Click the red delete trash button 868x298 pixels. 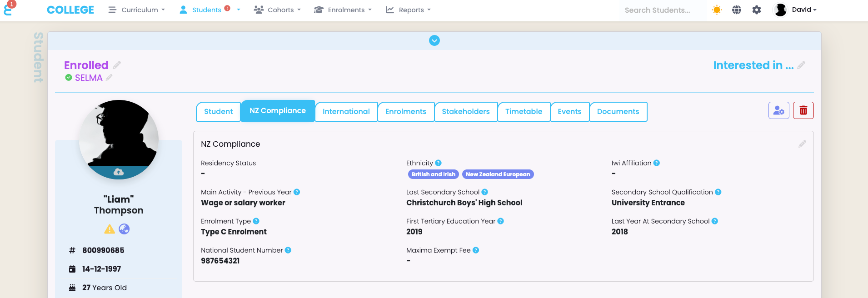click(x=803, y=110)
